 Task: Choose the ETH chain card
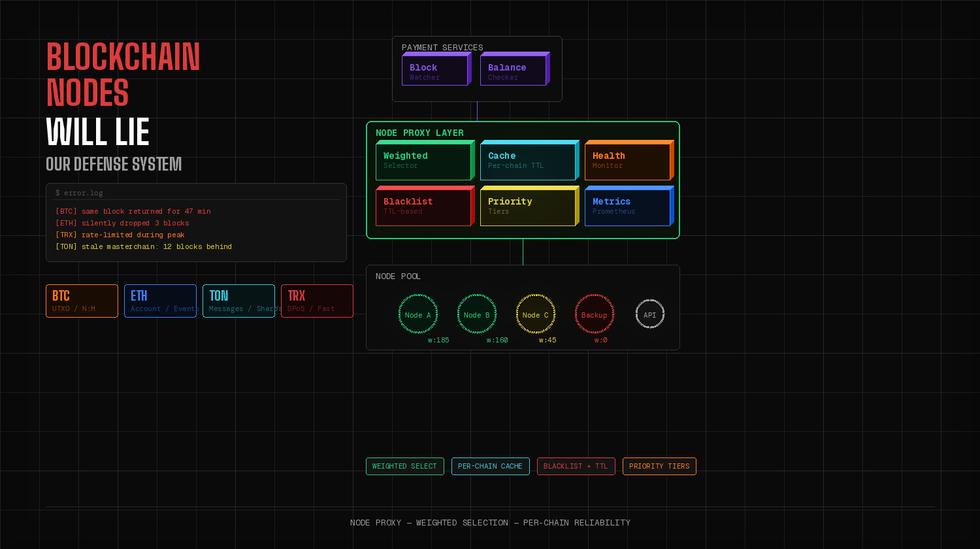160,301
